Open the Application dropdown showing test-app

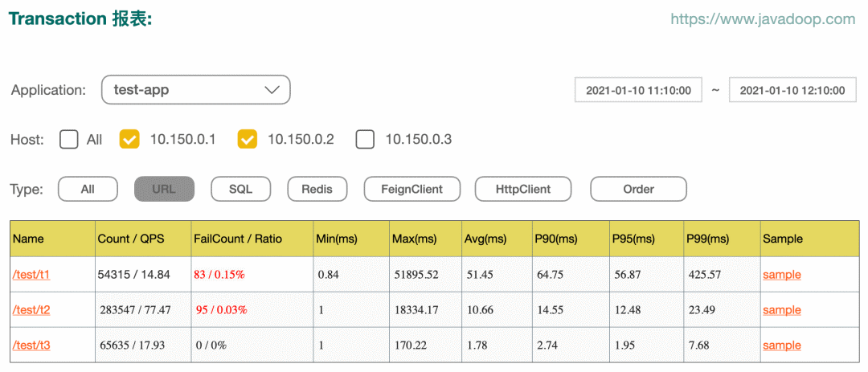(195, 90)
